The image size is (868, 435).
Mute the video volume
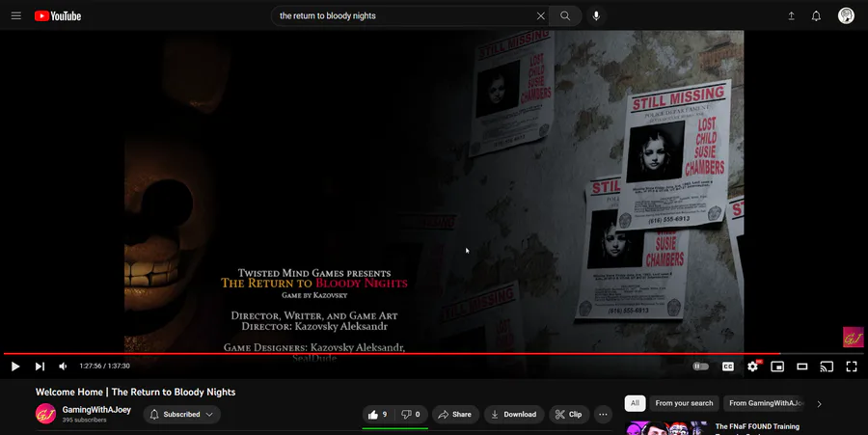click(63, 367)
